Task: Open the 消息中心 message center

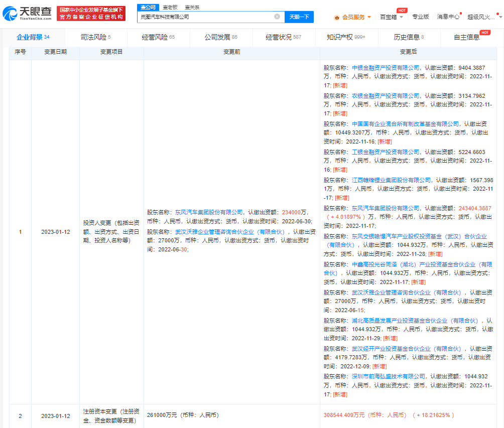Action: click(448, 17)
